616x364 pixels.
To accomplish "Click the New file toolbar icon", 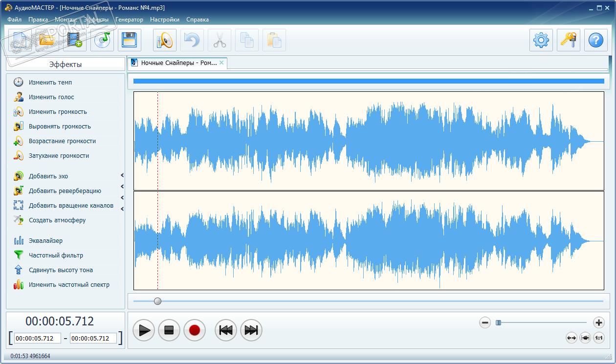I will [x=20, y=40].
